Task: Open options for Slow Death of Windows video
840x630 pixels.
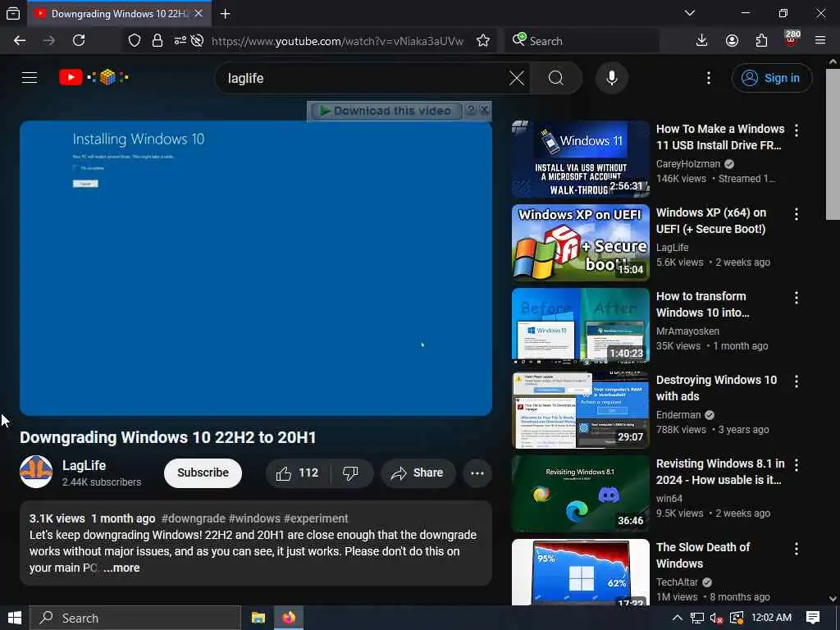Action: pos(797,548)
